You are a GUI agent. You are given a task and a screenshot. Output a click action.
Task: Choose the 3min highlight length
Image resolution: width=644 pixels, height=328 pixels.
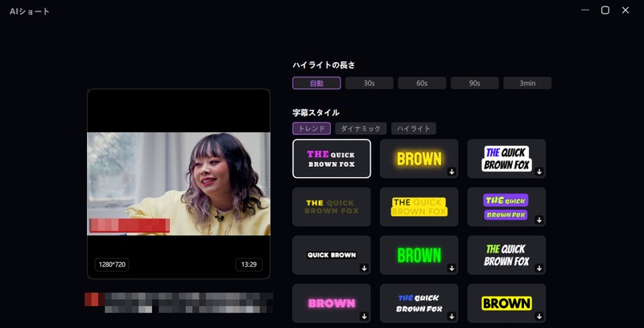pyautogui.click(x=527, y=83)
